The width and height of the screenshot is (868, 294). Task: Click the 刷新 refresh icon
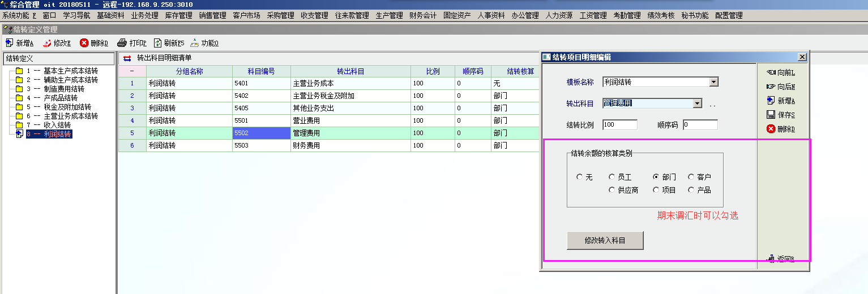tap(157, 43)
